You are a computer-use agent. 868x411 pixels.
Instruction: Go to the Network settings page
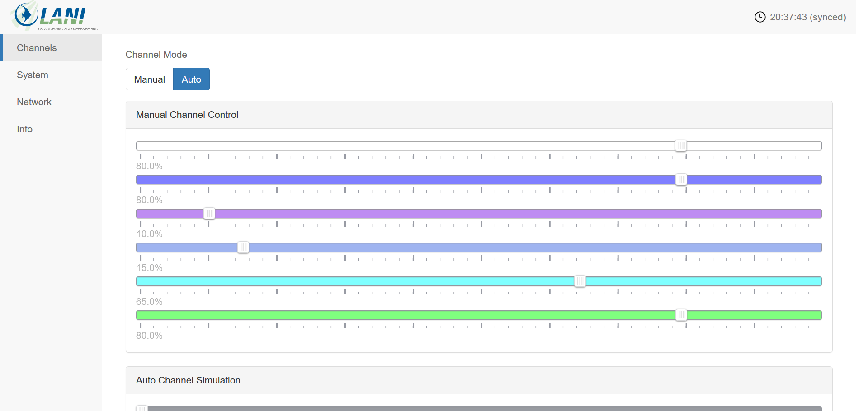pyautogui.click(x=34, y=102)
